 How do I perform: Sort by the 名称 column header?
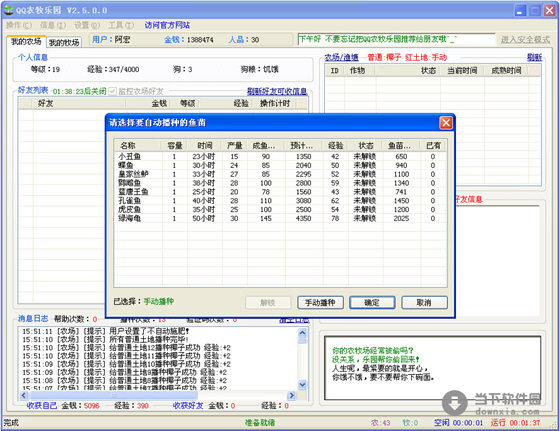[138, 146]
